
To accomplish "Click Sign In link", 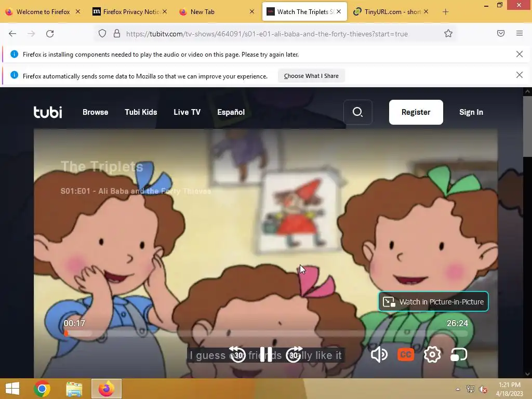I will pyautogui.click(x=471, y=112).
